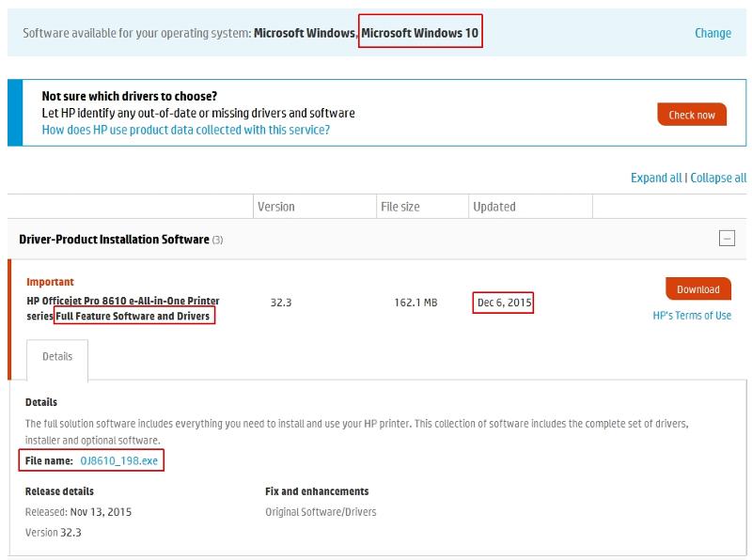The width and height of the screenshot is (752, 560).
Task: Collapse the Driver-Product Installation Software minus icon
Action: tap(727, 239)
